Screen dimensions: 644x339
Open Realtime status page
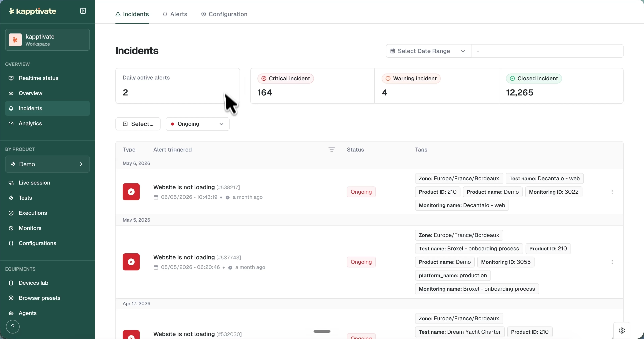pos(47,78)
